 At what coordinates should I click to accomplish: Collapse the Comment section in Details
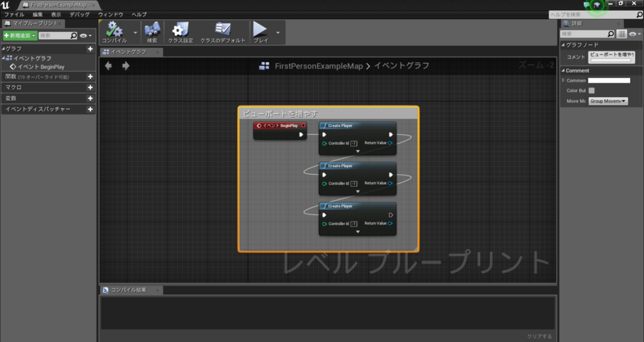click(x=563, y=70)
